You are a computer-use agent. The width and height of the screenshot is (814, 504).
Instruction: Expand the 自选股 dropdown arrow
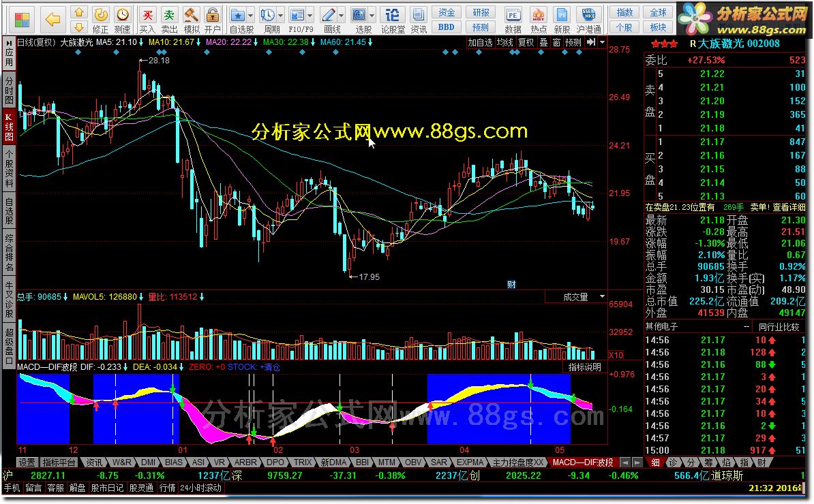(251, 16)
